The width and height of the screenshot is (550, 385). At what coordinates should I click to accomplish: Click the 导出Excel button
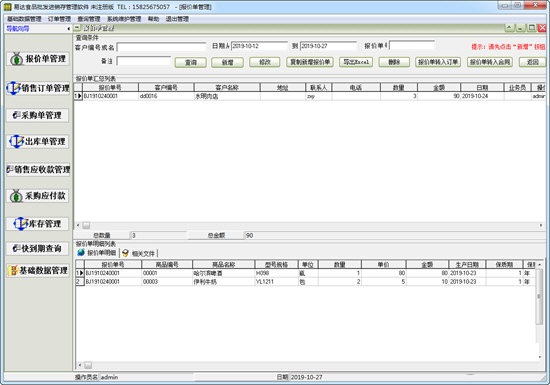[x=356, y=62]
